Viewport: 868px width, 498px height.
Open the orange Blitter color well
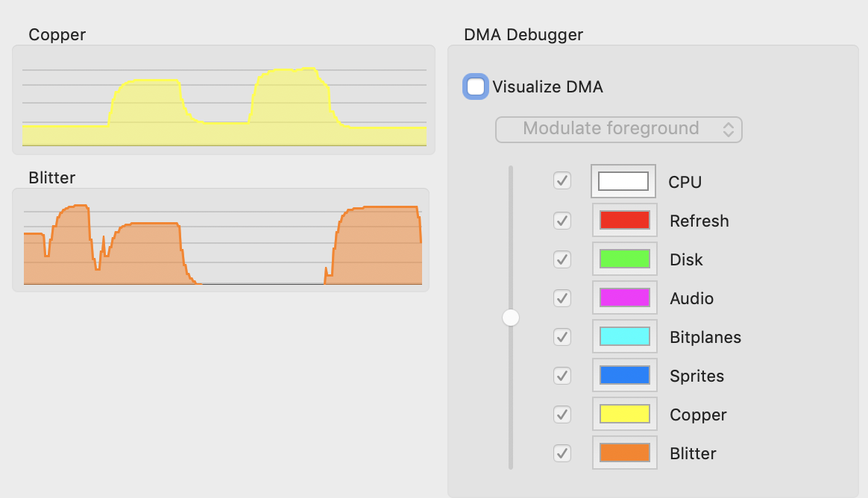pyautogui.click(x=624, y=452)
